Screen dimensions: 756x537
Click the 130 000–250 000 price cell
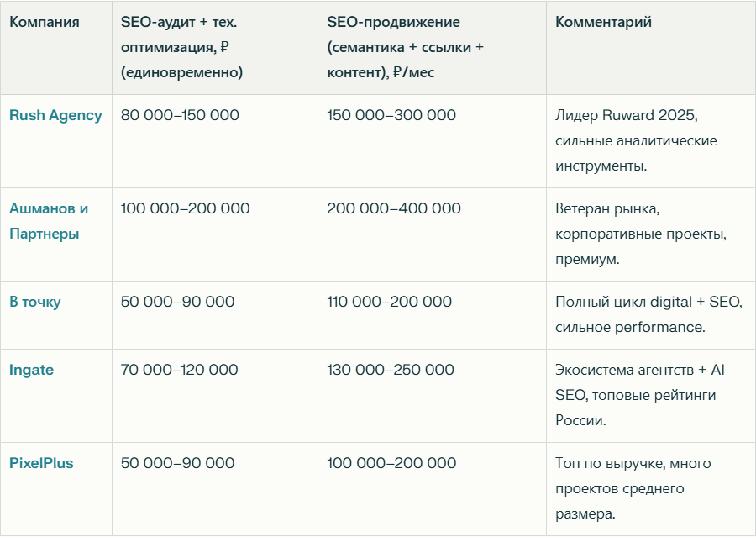coord(391,370)
